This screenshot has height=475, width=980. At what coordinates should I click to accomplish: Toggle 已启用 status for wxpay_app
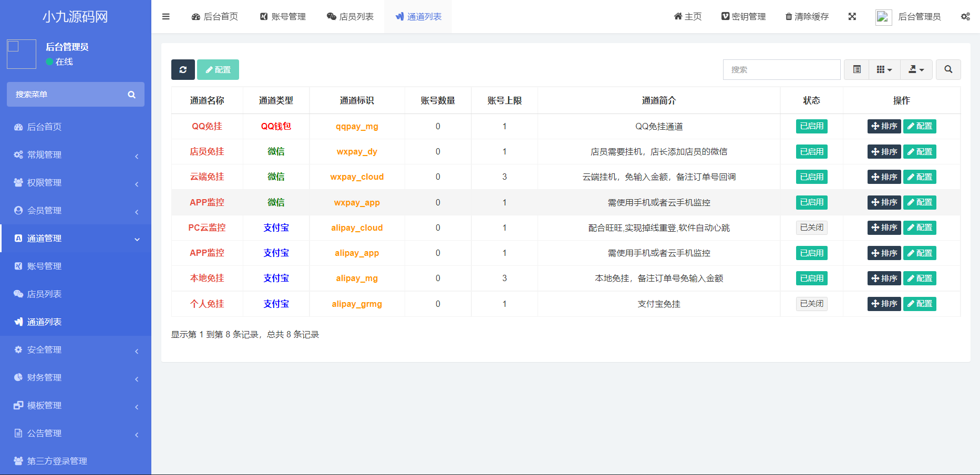click(811, 202)
